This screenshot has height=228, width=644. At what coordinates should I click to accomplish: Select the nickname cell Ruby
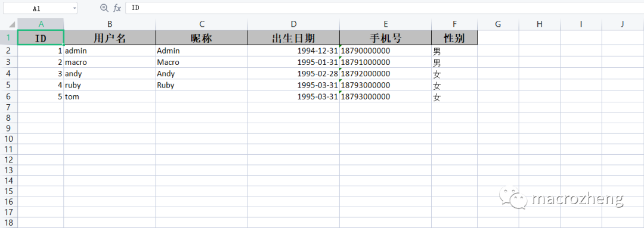click(202, 85)
